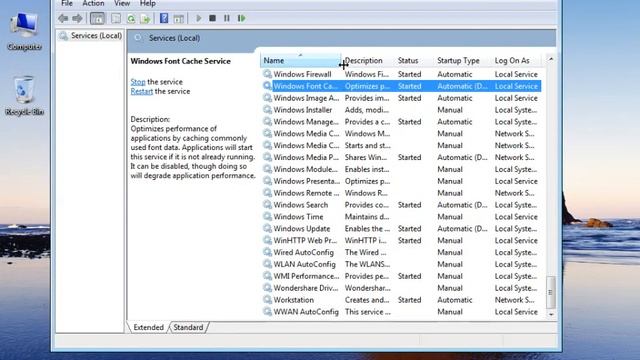The width and height of the screenshot is (640, 360).
Task: Click the scrollbar down arrow
Action: point(551,314)
